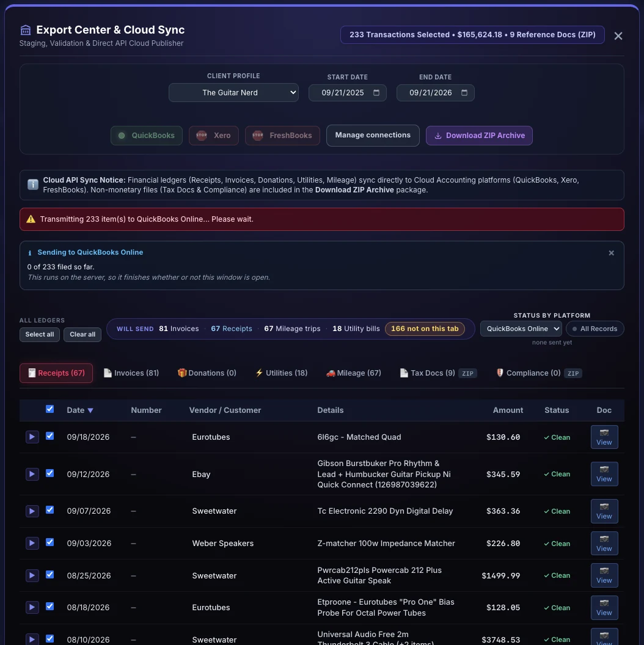Click the Date column sort arrow
This screenshot has height=645, width=644.
pos(90,410)
